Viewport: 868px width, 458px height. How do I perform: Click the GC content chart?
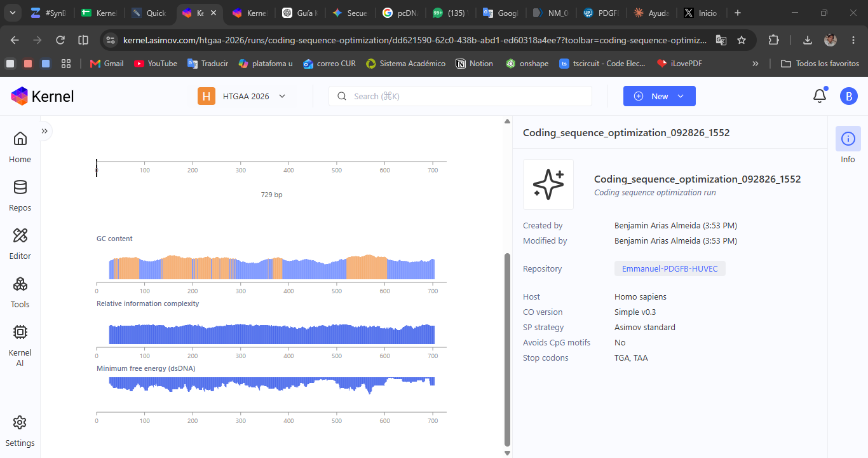click(x=271, y=267)
